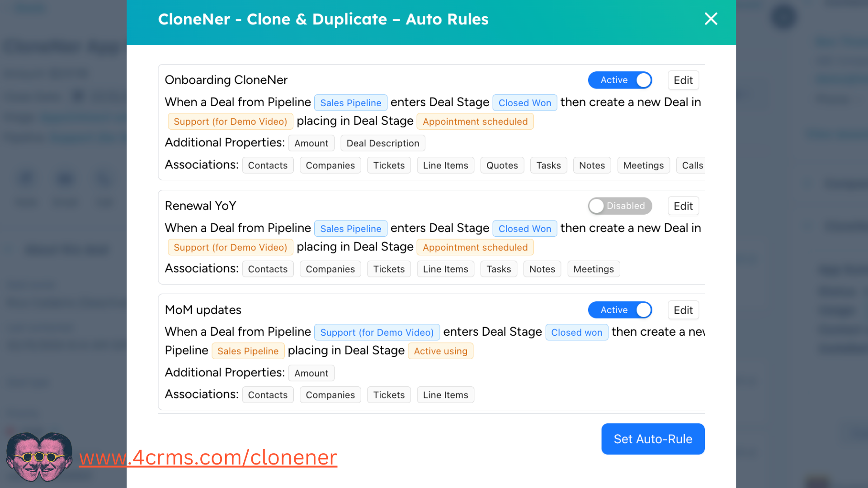
Task: Click Tickets association in Onboarding CloneNer
Action: click(389, 165)
